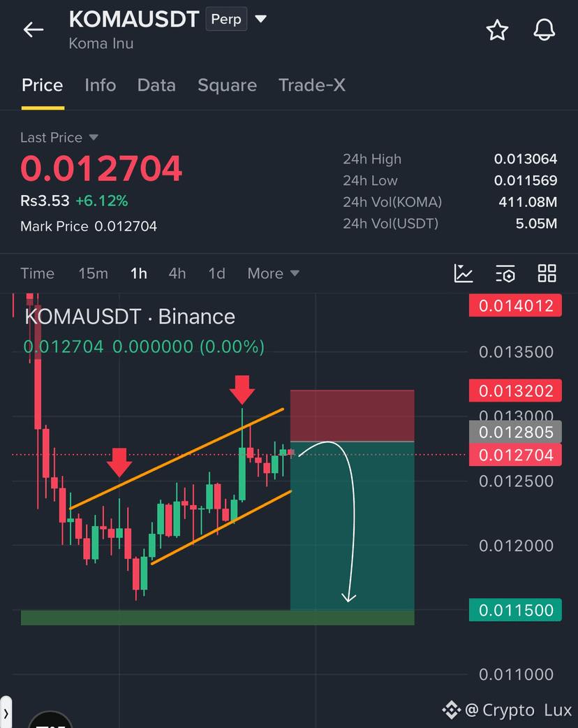Switch to the Price tab

[42, 85]
